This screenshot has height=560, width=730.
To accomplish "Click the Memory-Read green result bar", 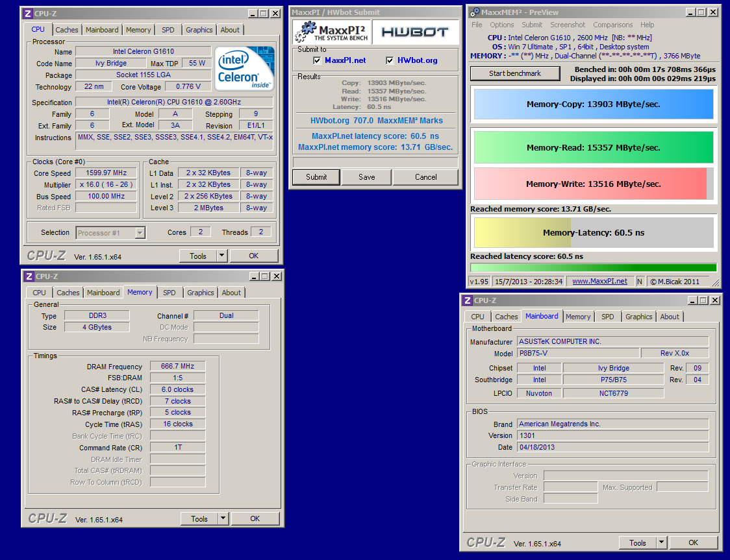I will [594, 147].
